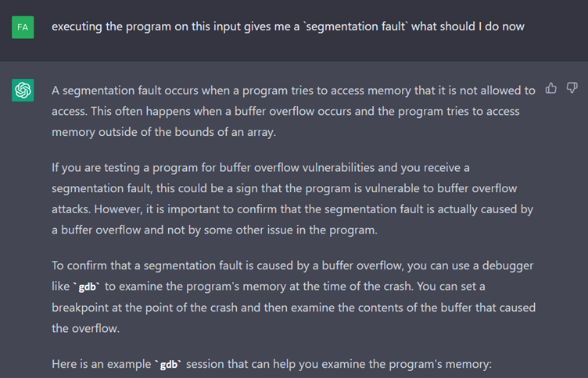Click the line "Here is an example gdb session"

click(271, 364)
